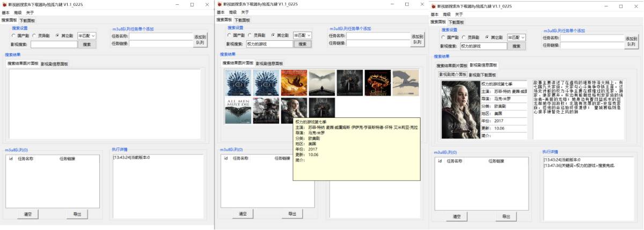Open the orange dragon poster in middle window

click(294, 83)
